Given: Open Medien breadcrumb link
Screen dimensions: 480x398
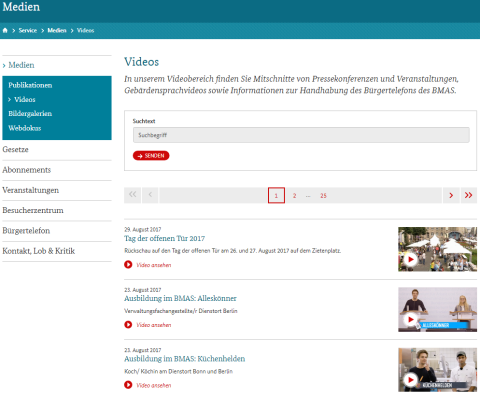Looking at the screenshot, I should point(57,30).
